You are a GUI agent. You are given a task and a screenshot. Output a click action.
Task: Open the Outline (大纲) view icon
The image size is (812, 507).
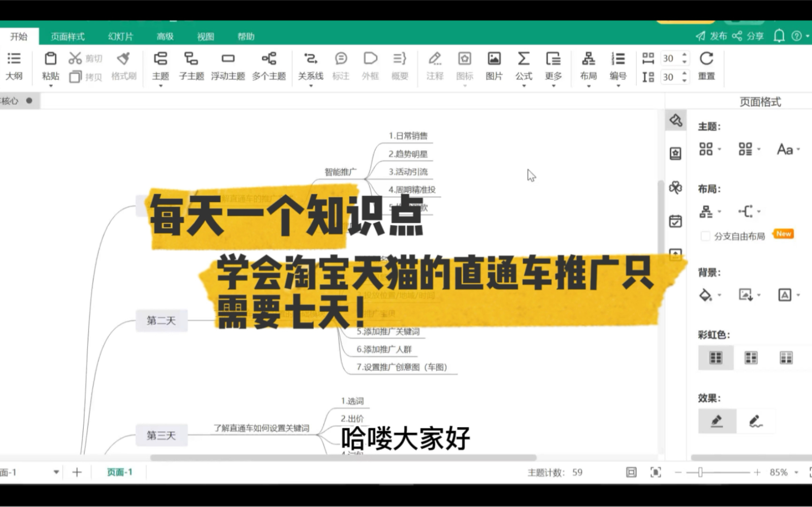[14, 58]
